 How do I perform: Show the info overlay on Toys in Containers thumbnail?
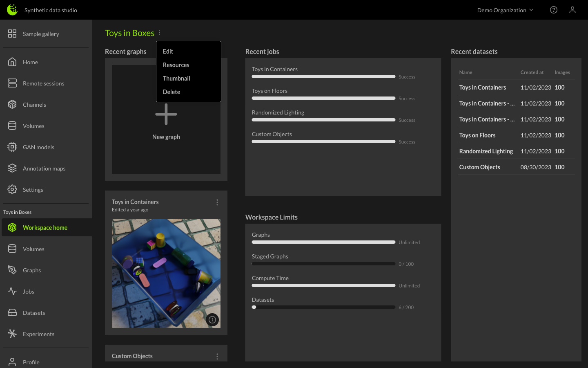point(212,320)
